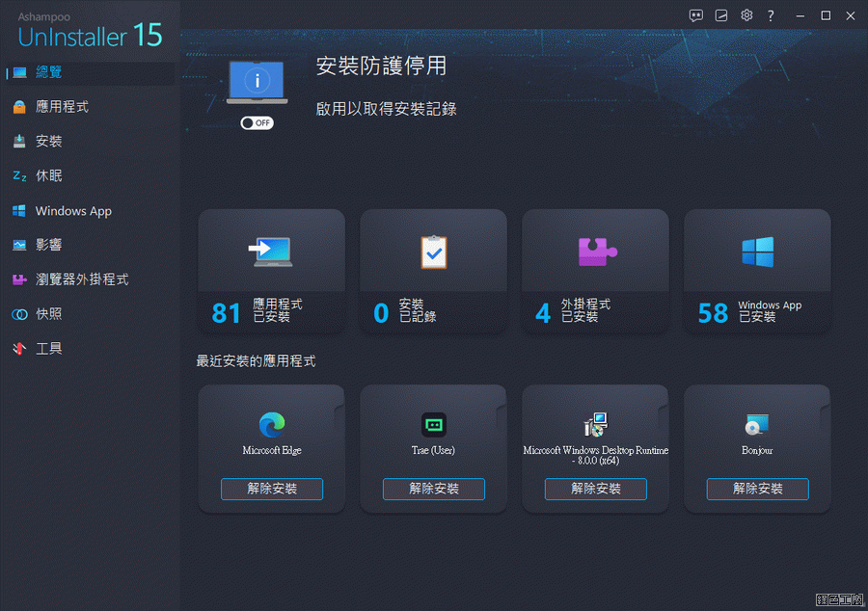Open settings with the gear icon
The image size is (868, 611).
click(x=746, y=15)
